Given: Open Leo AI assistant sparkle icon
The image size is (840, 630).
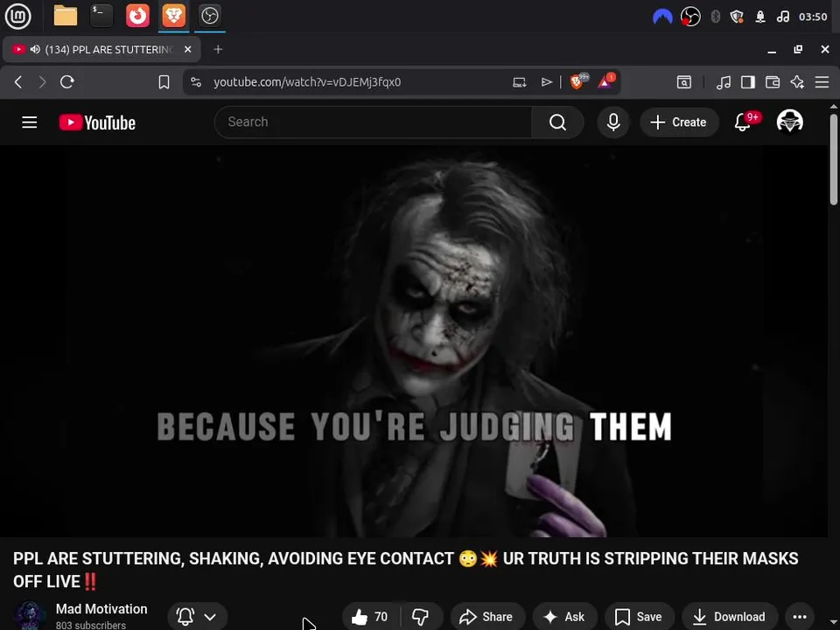Looking at the screenshot, I should coord(797,82).
